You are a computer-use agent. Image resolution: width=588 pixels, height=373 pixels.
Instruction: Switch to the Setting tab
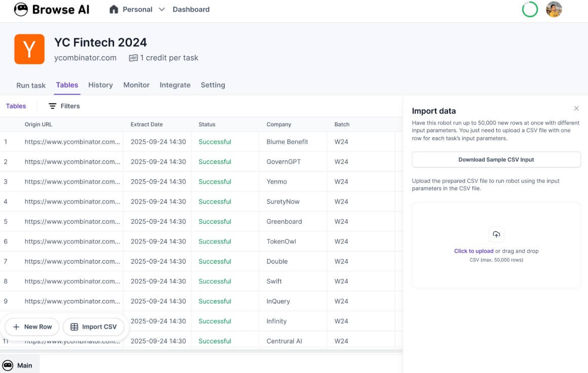[x=213, y=85]
